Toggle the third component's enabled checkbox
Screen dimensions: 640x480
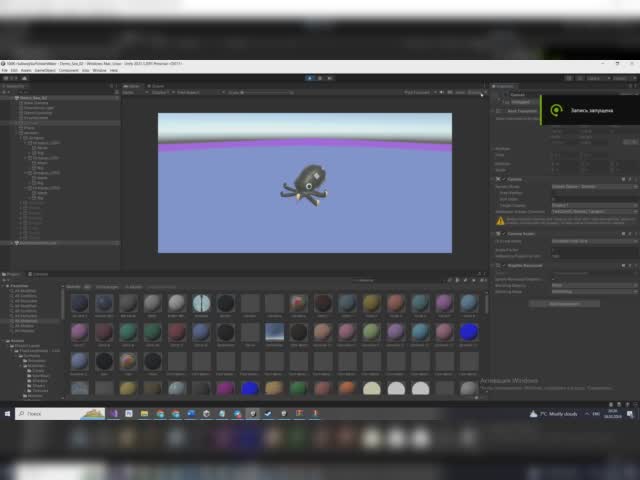click(x=504, y=266)
